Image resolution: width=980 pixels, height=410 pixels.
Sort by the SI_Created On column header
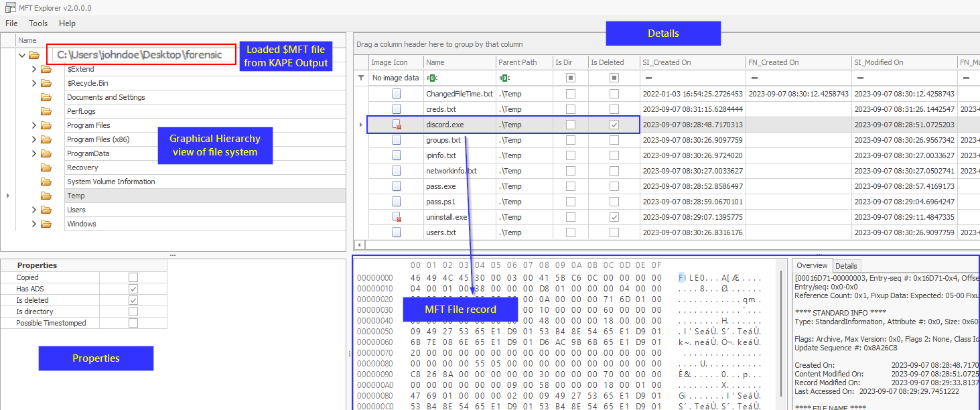(x=693, y=62)
